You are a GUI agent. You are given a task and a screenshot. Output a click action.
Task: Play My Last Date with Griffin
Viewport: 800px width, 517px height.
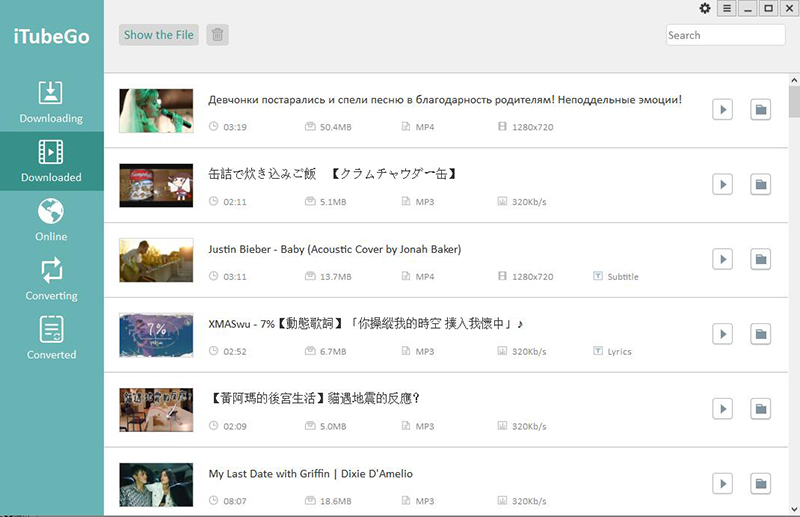[x=722, y=484]
